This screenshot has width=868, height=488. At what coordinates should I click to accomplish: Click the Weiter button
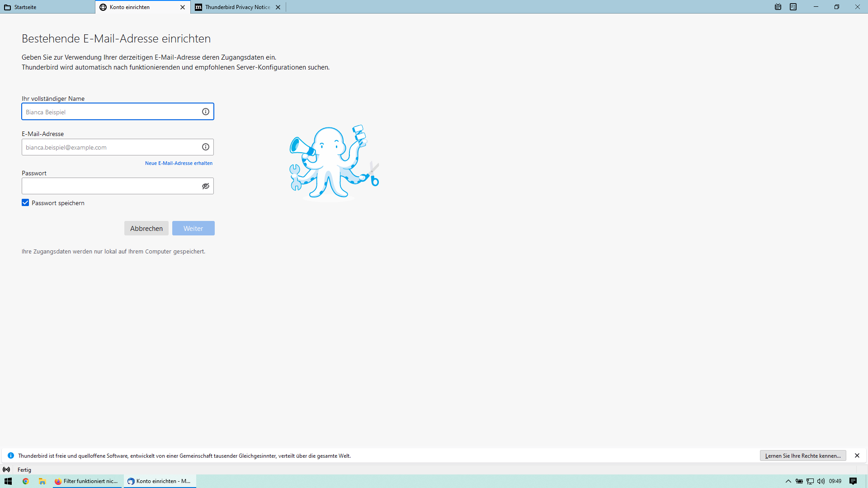click(x=193, y=228)
